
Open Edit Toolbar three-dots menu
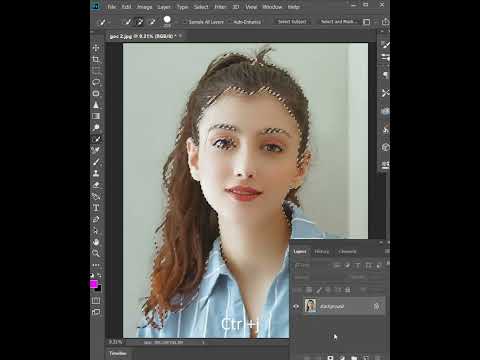[96, 265]
